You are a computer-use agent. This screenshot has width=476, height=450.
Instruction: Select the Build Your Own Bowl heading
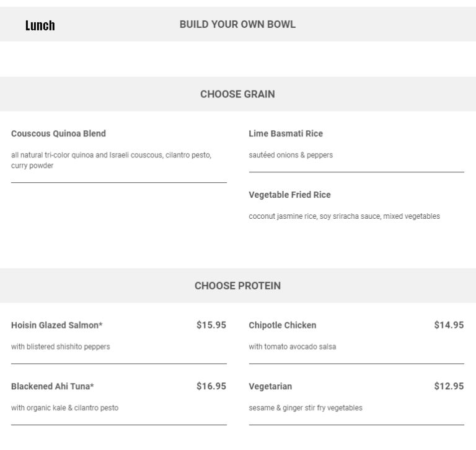(237, 24)
